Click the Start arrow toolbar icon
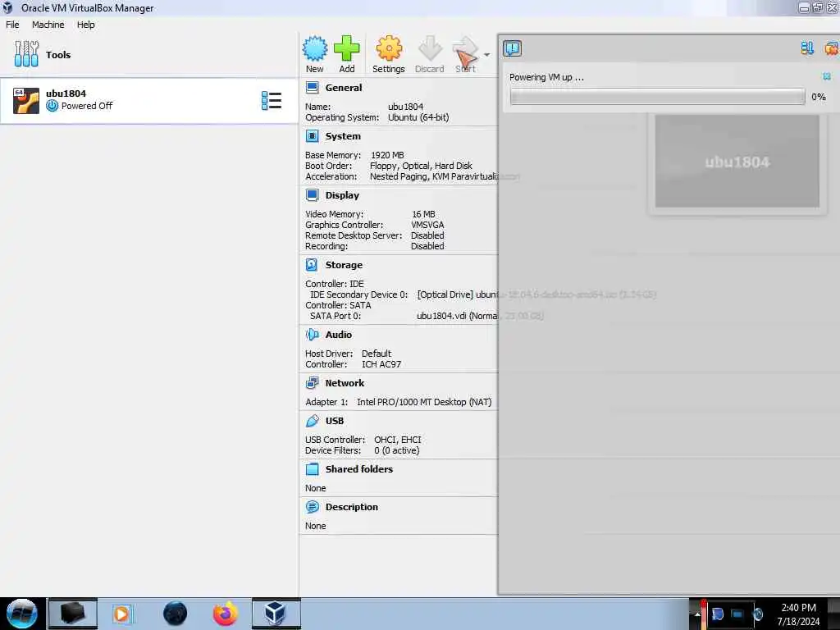The height and width of the screenshot is (630, 840). click(x=465, y=50)
